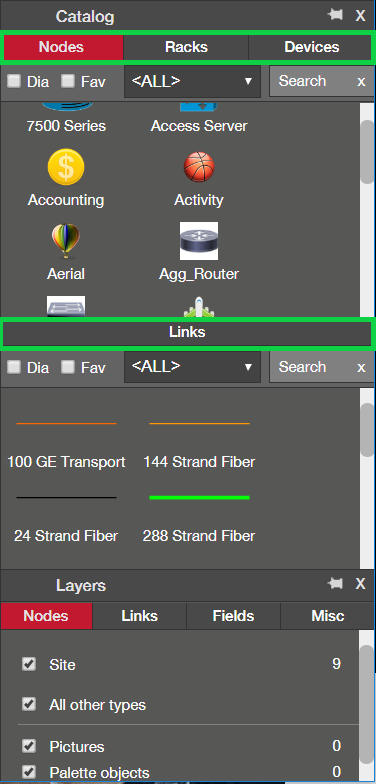
Task: Open the nodes <ALL> category dropdown
Action: coord(192,82)
